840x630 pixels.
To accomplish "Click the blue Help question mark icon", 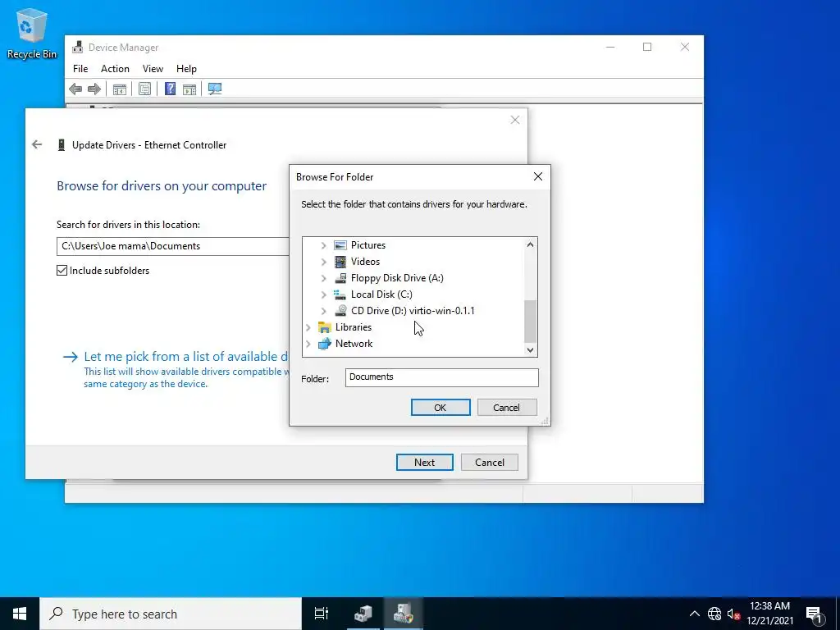I will (170, 89).
